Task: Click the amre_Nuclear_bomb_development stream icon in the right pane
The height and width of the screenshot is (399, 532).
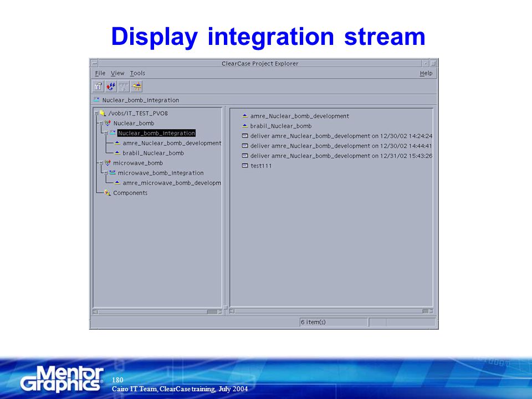Action: [245, 116]
